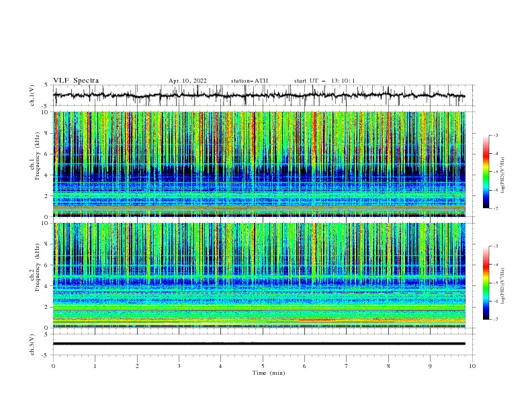Click the ch.1 colorbar "-3" tick label
Viewport: 532px width, 411px height.
[x=495, y=135]
